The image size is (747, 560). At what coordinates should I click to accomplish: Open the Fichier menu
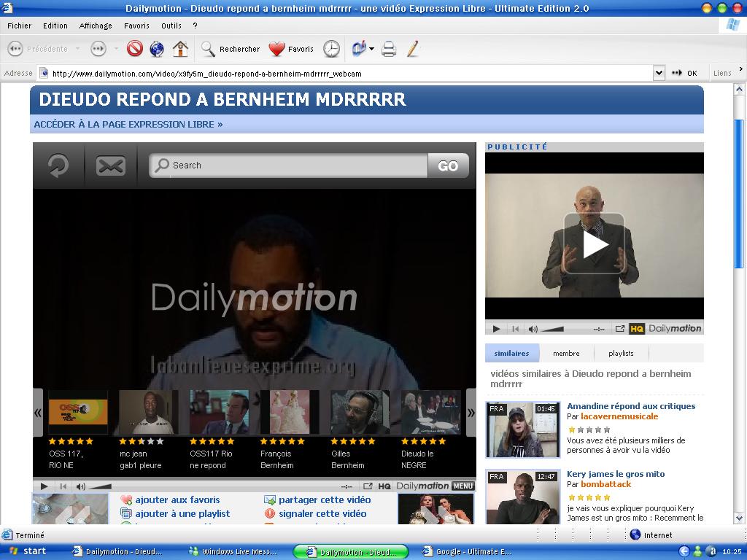[19, 26]
